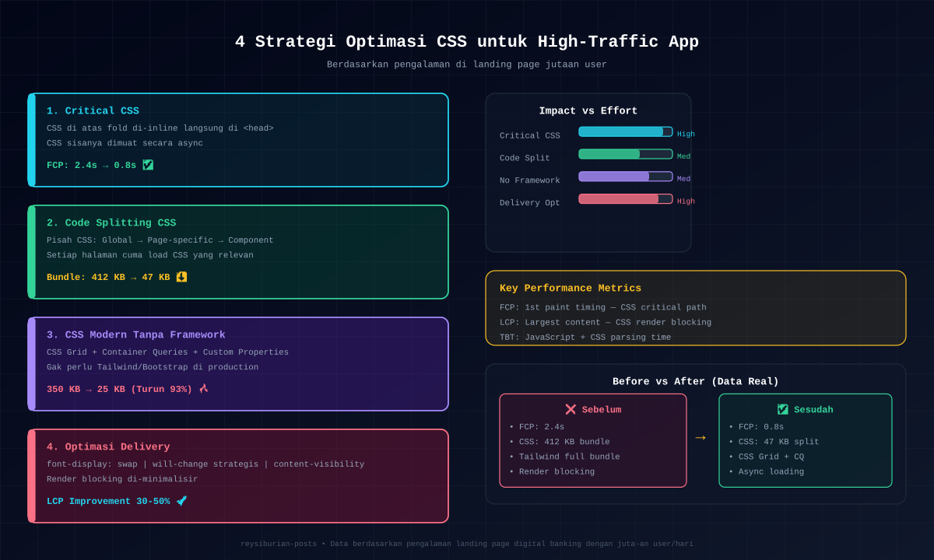This screenshot has width=934, height=560.
Task: Click metric LCP: Largest content
Action: click(606, 322)
